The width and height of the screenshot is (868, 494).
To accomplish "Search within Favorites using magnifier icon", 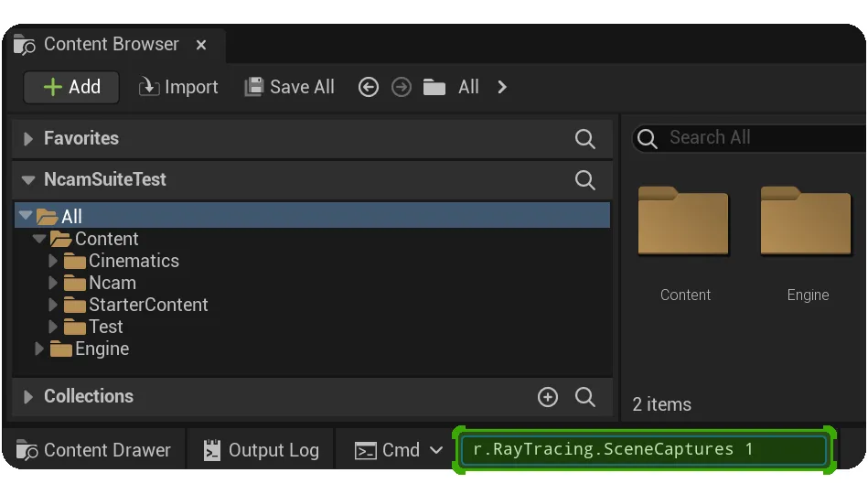I will [x=584, y=138].
